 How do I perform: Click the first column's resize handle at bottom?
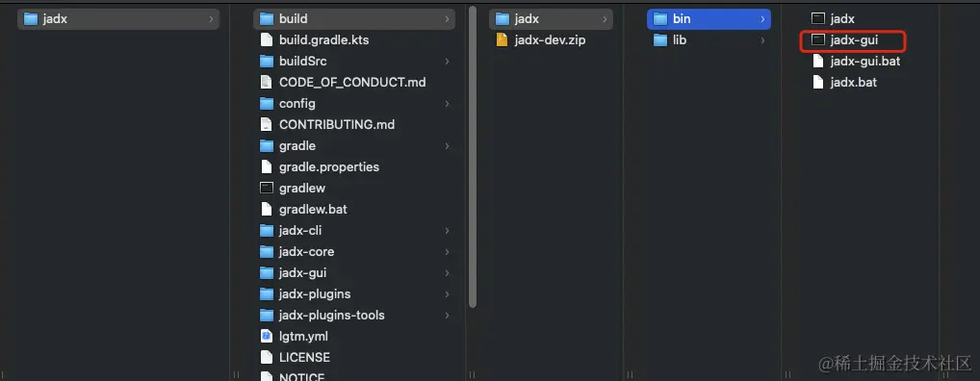coord(236,375)
